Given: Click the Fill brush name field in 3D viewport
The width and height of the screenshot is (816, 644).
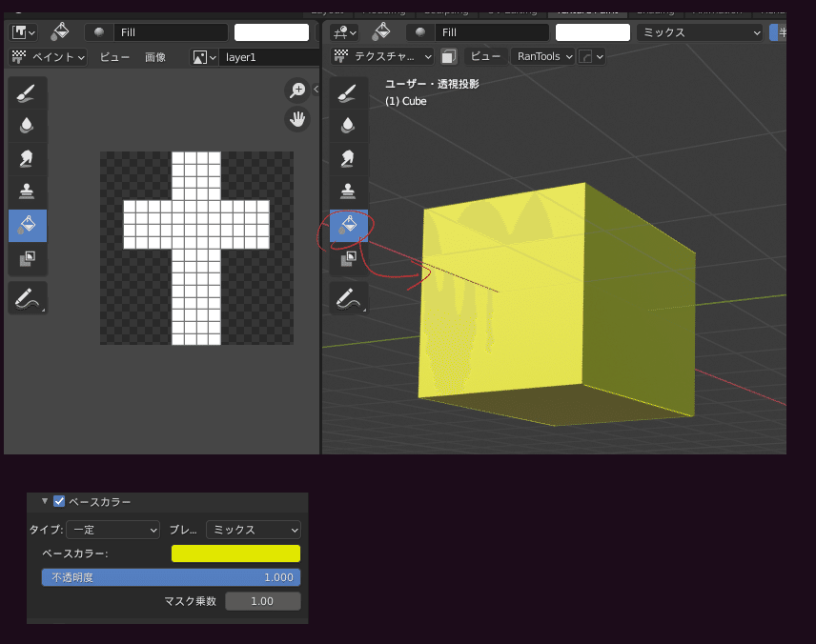Looking at the screenshot, I should pyautogui.click(x=492, y=32).
